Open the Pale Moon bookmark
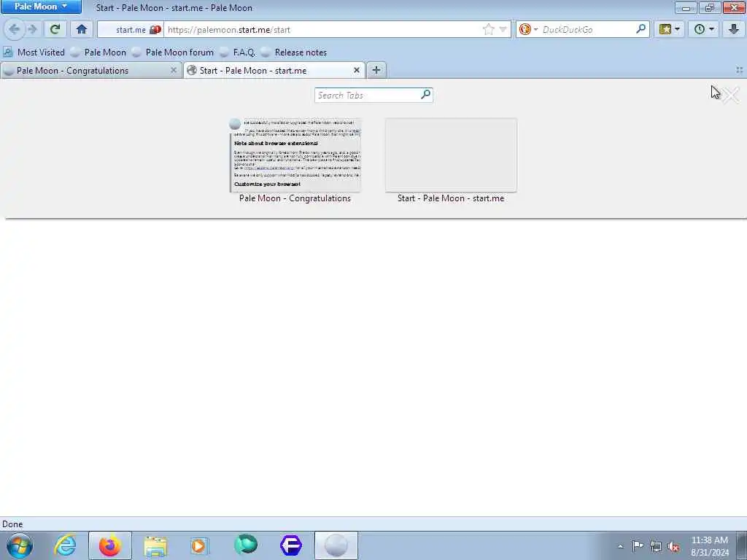Viewport: 747px width, 560px height. point(98,52)
